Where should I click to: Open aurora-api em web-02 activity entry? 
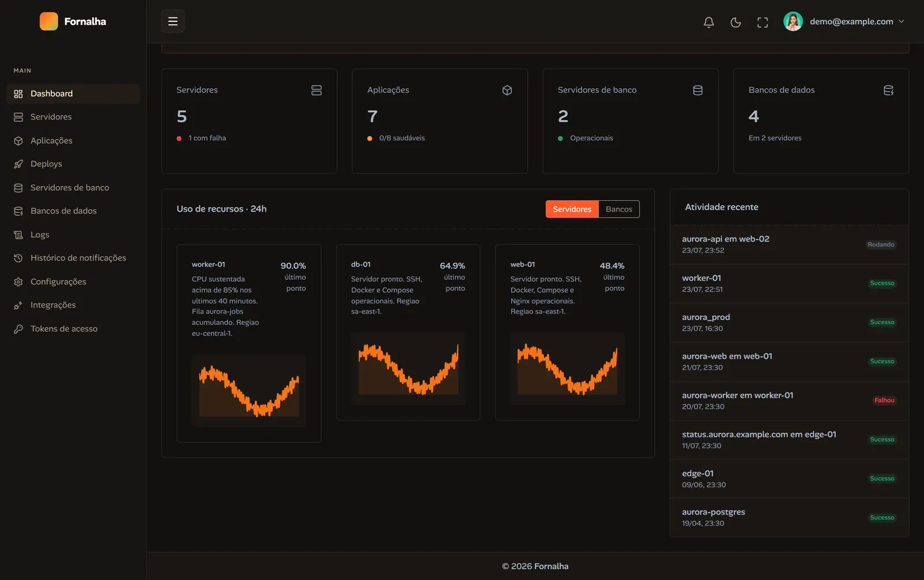(789, 245)
